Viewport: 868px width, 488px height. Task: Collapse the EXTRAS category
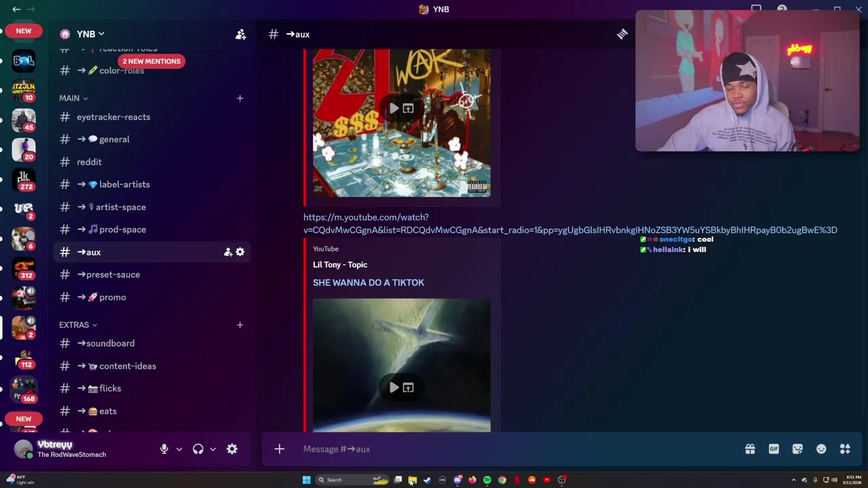pyautogui.click(x=78, y=325)
